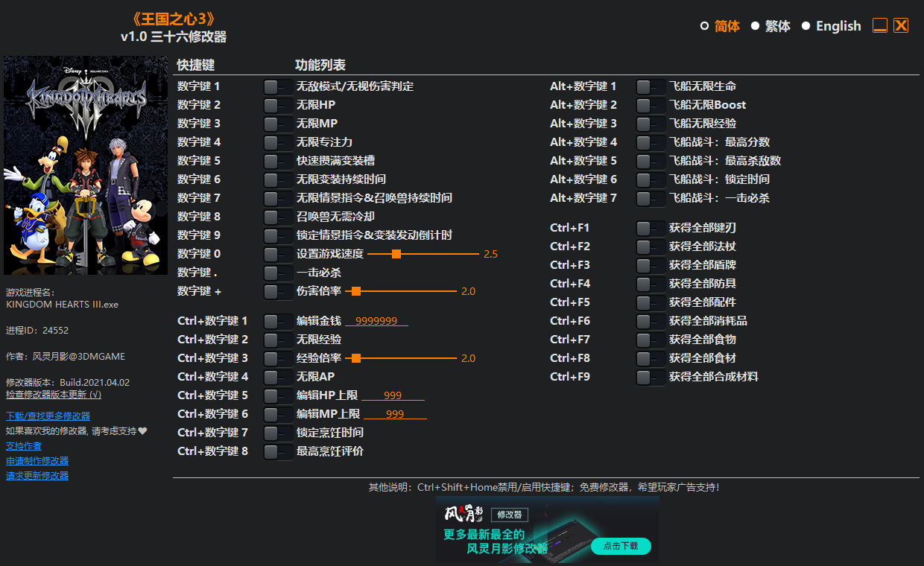Toggle 编辑MP上限 switch
924x566 pixels.
click(278, 414)
